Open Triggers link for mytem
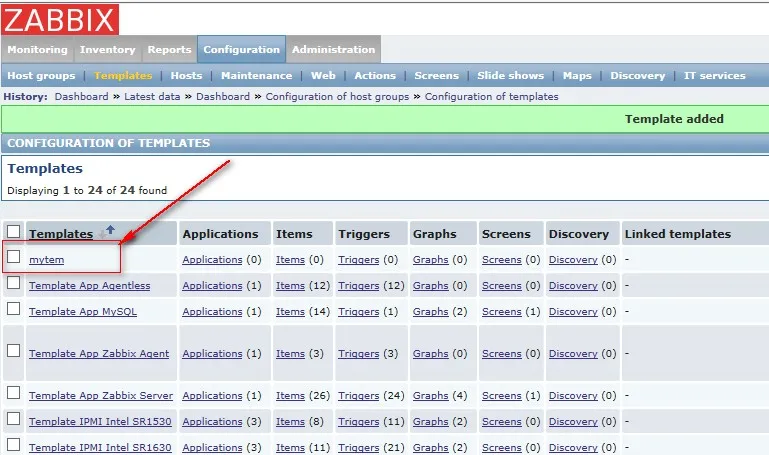 click(359, 260)
